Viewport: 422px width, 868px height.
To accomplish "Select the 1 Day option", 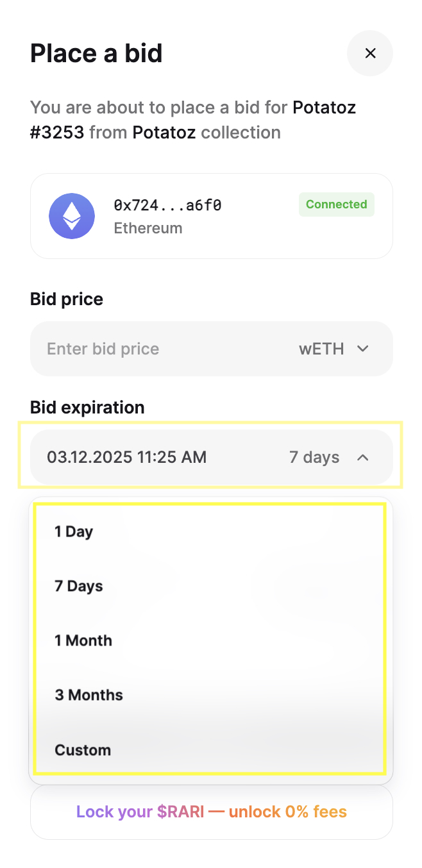I will 211,531.
